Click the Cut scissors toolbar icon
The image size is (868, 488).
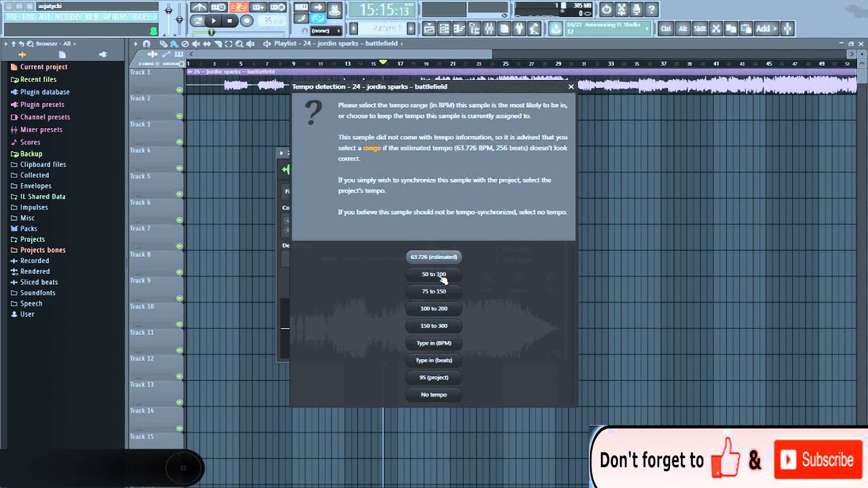(715, 28)
